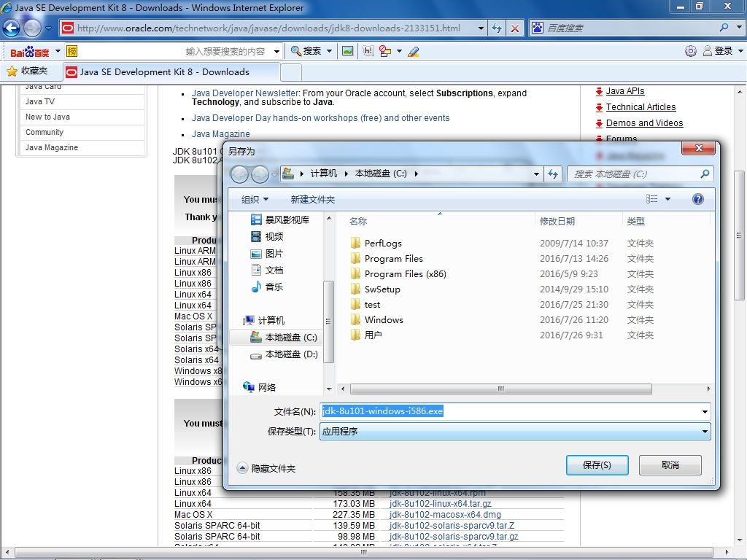Click back arrow in Save As dialog
The height and width of the screenshot is (560, 747).
coord(239,174)
